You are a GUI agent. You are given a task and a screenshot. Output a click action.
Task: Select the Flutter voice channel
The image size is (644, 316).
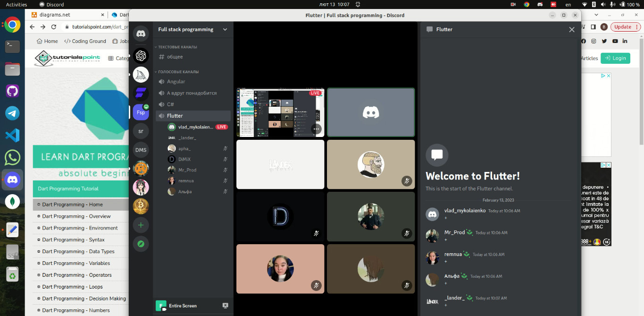(193, 116)
